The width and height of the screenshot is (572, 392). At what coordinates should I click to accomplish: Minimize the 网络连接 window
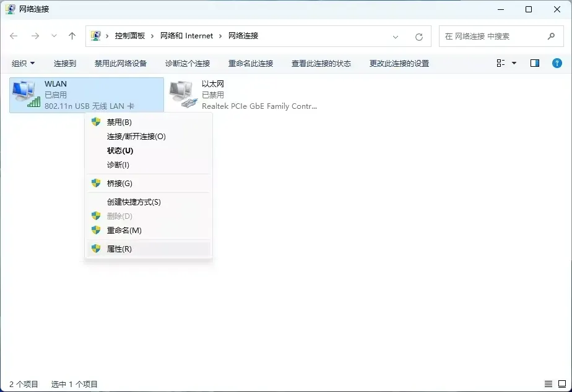tap(500, 9)
